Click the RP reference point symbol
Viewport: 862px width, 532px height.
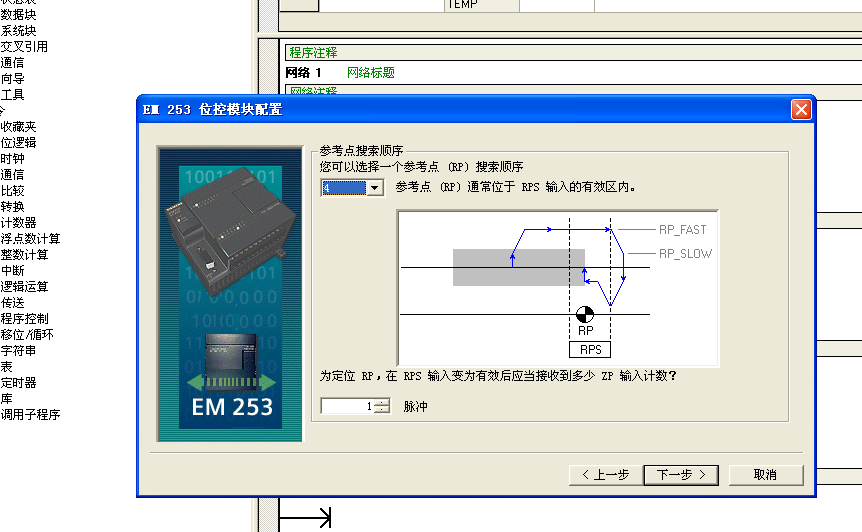[x=585, y=314]
